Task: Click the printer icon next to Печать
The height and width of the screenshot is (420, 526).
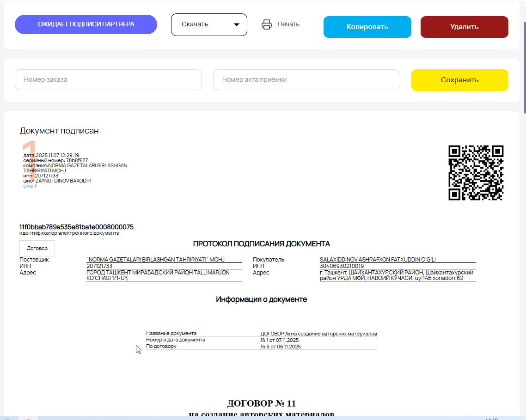Action: pyautogui.click(x=267, y=24)
